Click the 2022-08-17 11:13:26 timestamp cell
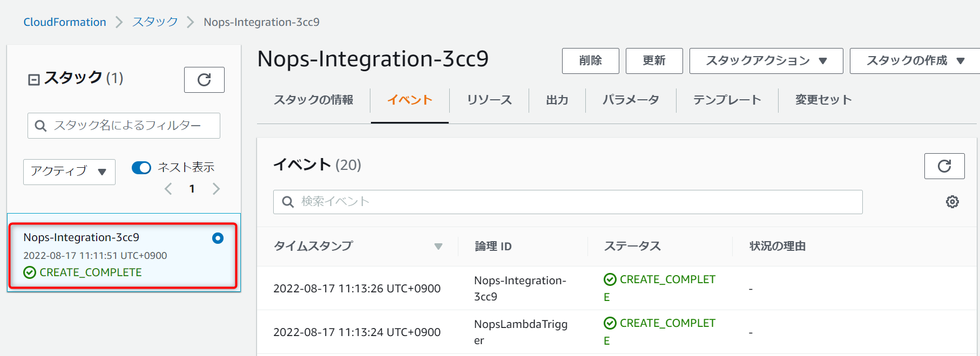The height and width of the screenshot is (356, 980). click(x=357, y=289)
